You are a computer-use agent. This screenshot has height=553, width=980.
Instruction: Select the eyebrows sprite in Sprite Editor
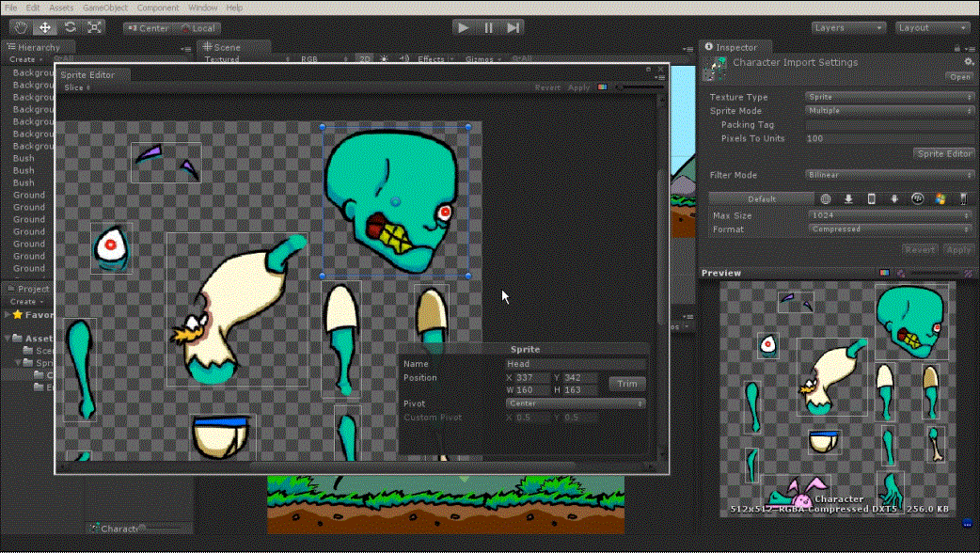[166, 163]
